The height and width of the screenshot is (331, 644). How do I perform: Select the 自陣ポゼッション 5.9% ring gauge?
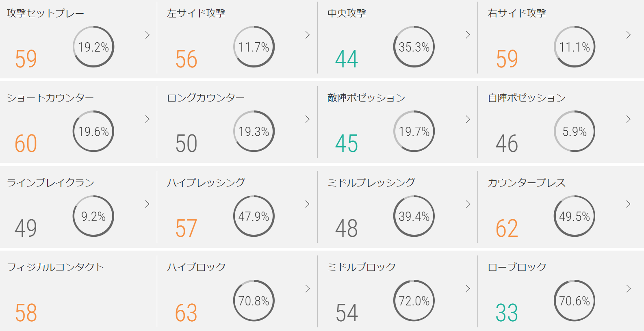(x=575, y=131)
